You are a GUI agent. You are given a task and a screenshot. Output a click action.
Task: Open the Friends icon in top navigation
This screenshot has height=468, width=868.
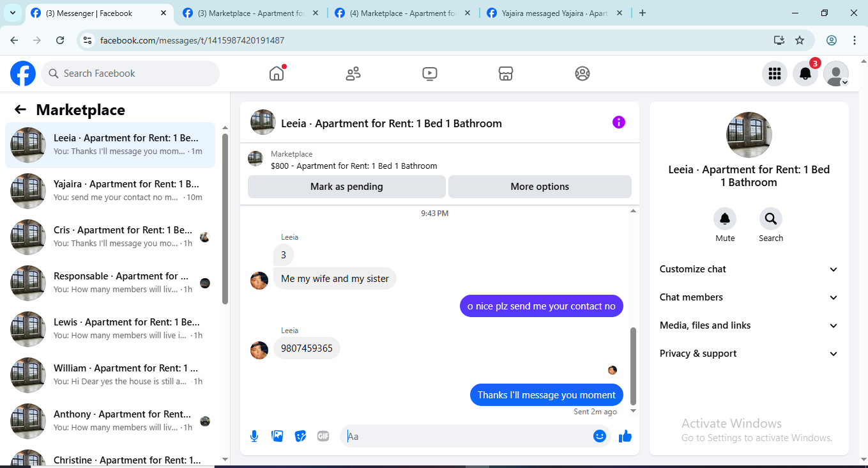click(353, 74)
